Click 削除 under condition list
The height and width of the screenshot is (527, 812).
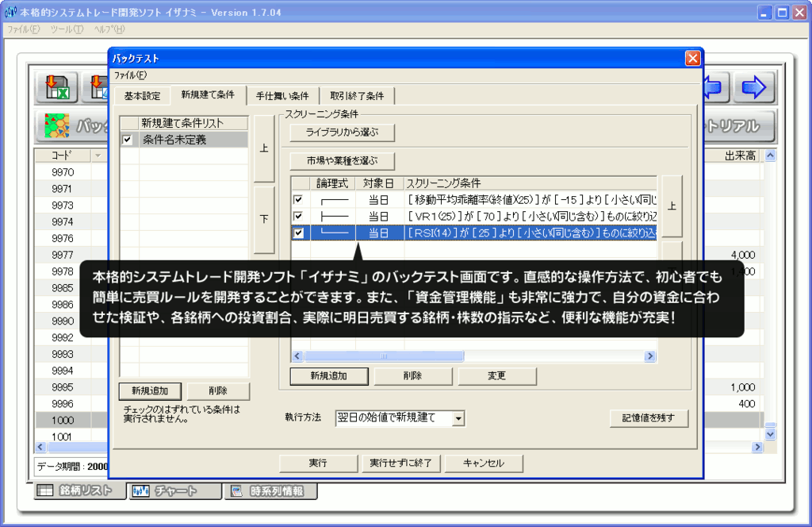tap(218, 390)
